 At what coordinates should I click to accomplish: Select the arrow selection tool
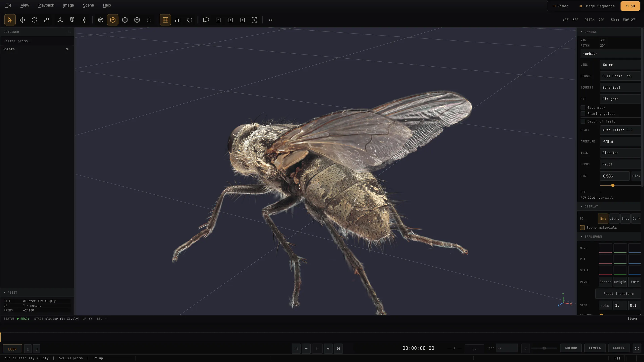point(10,20)
